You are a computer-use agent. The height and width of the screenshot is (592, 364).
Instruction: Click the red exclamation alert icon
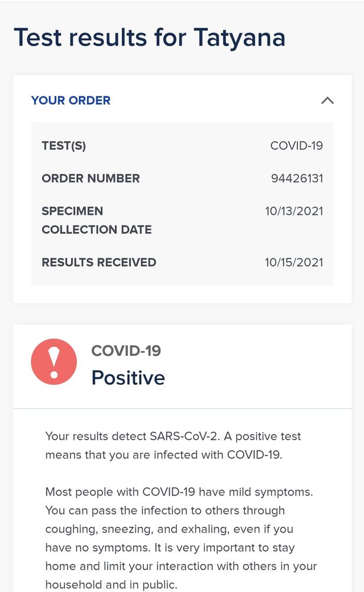click(x=54, y=361)
